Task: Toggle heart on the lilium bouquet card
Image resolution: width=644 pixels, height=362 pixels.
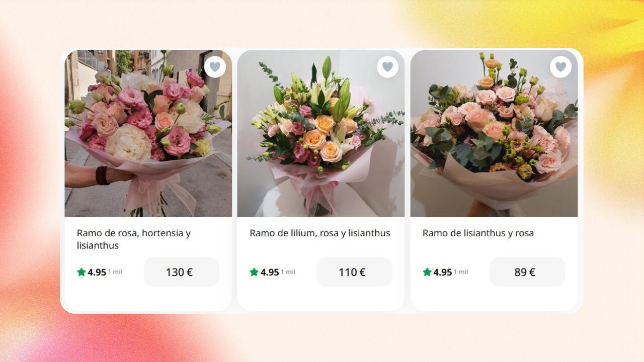Action: tap(387, 66)
